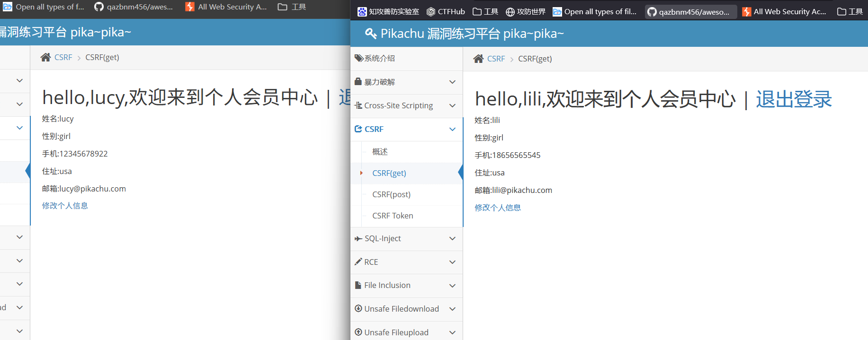Click the Unsafe Filedownload arrow icon
The height and width of the screenshot is (340, 868).
pos(358,308)
